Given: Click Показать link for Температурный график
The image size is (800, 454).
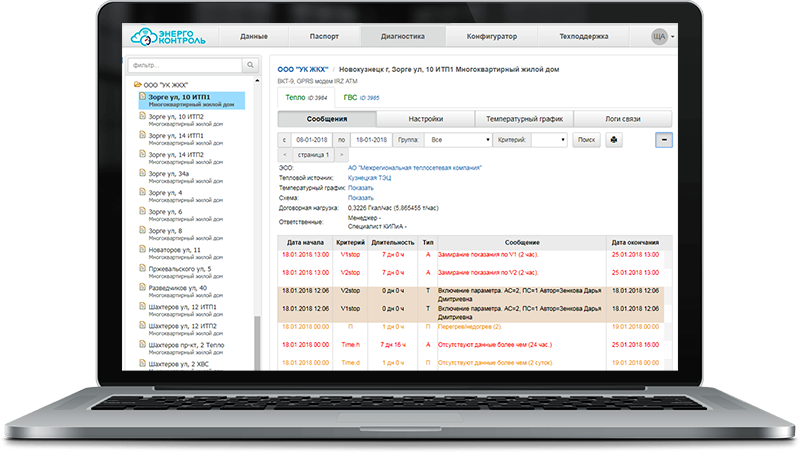Looking at the screenshot, I should 361,188.
